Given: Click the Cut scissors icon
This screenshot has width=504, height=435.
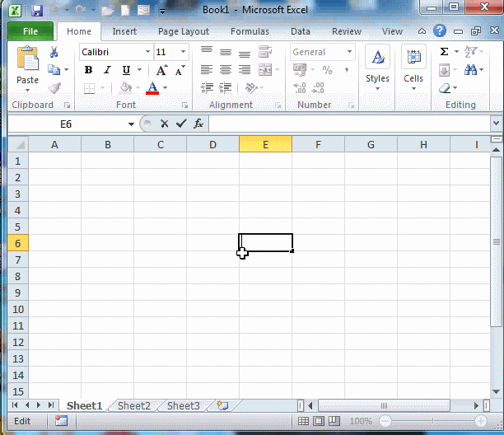Looking at the screenshot, I should pos(54,52).
